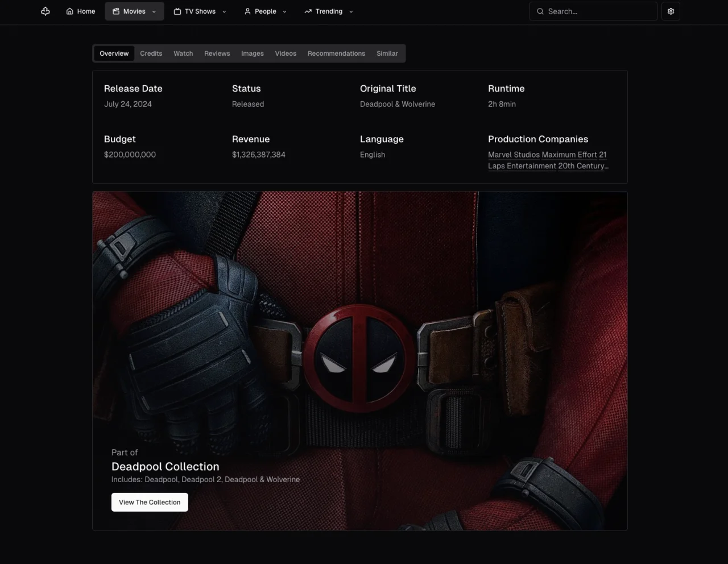728x564 pixels.
Task: Open the 20th Century company link
Action: pos(583,166)
